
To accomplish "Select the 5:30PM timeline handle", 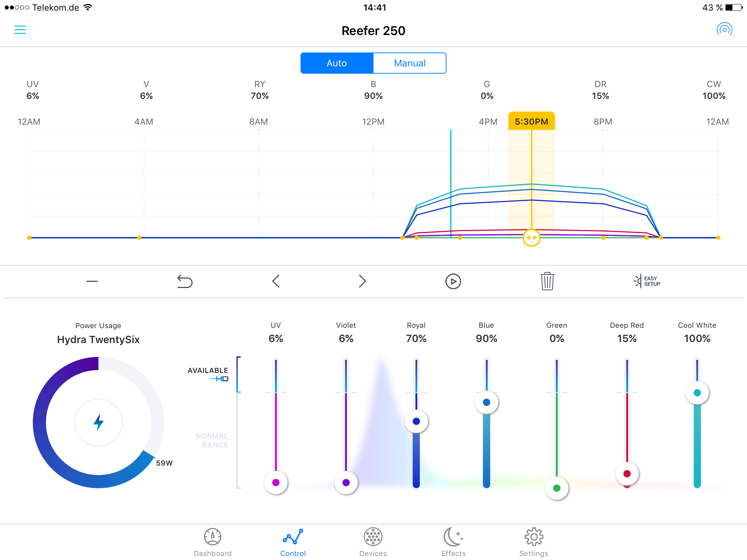I will coord(531,238).
